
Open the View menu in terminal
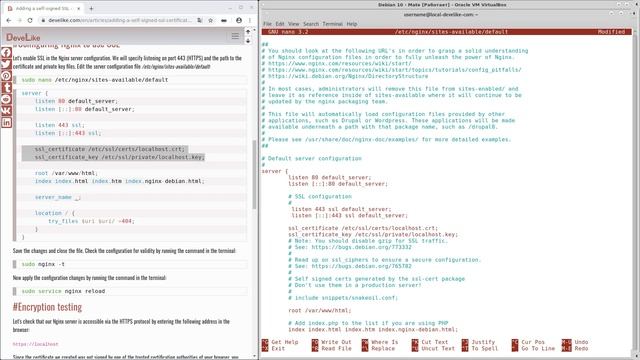[293, 24]
